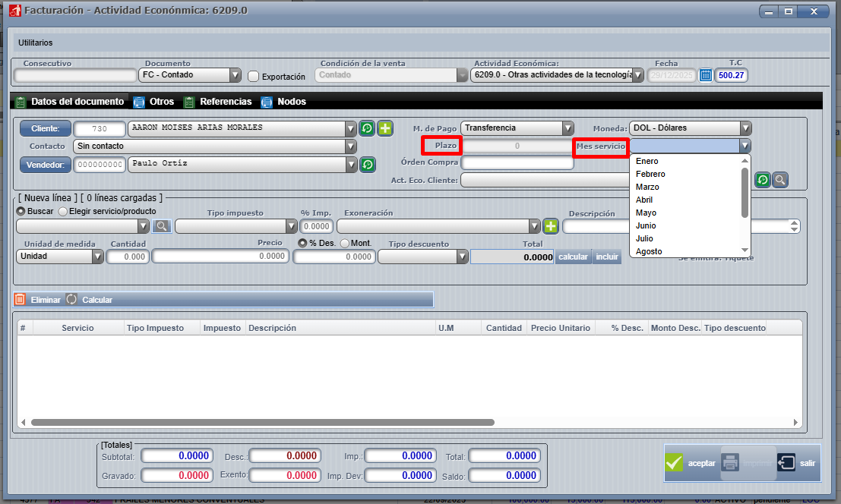Expand the Moneda dropdown showing DOL - Dólares

pos(745,128)
